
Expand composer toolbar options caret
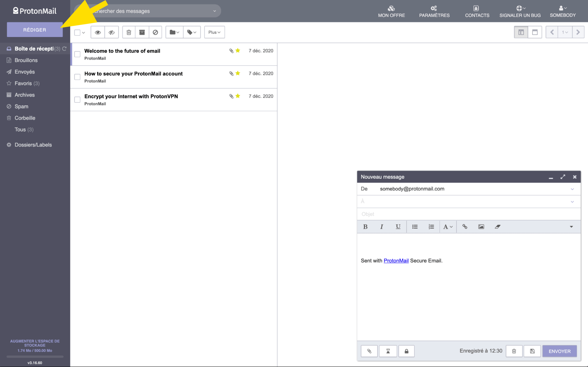coord(571,227)
